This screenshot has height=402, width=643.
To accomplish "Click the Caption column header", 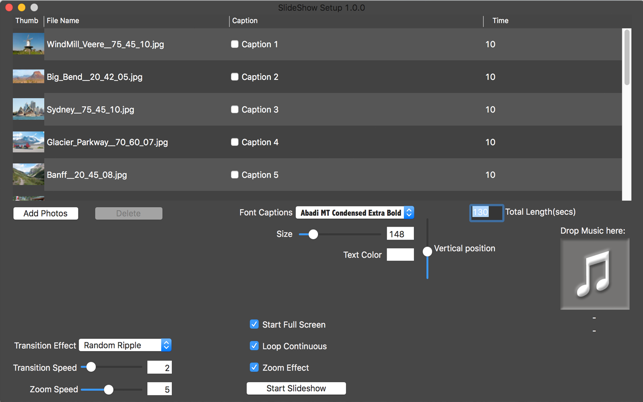I will (x=245, y=21).
